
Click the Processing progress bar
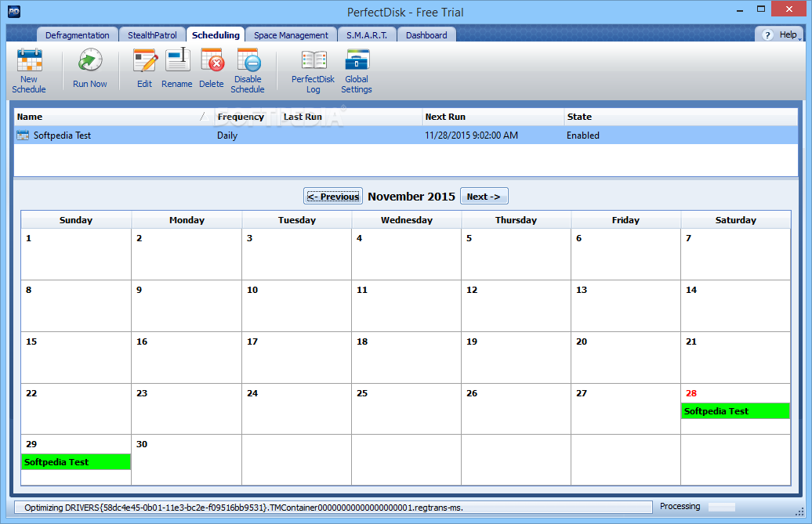(721, 507)
